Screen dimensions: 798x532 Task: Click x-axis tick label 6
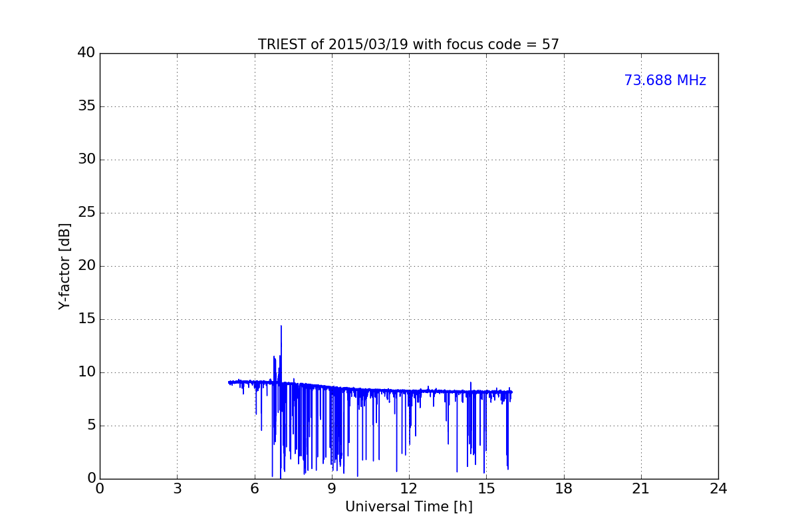(x=254, y=489)
